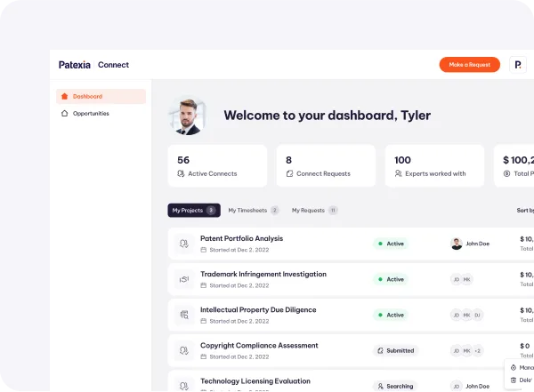Switch to the My Timesheets tab

[x=253, y=211]
